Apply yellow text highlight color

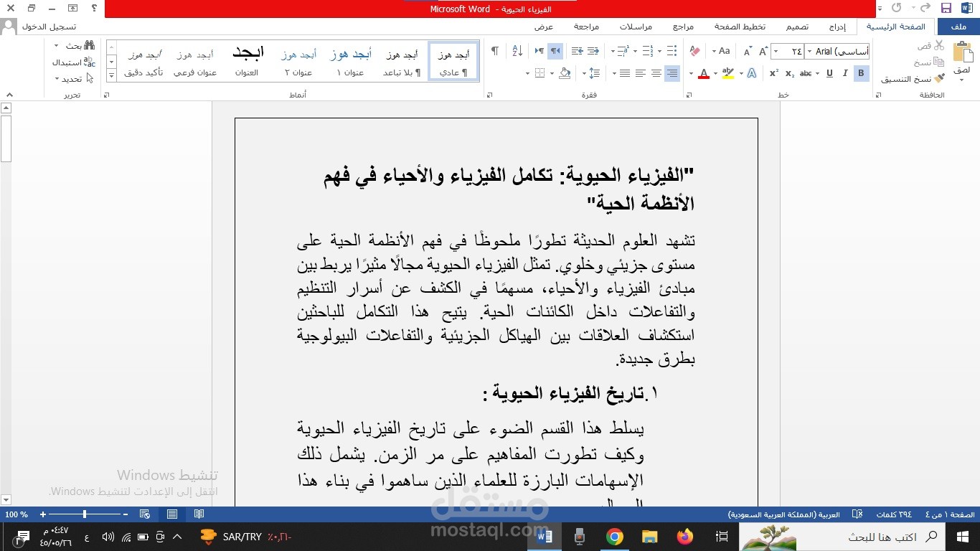[728, 73]
